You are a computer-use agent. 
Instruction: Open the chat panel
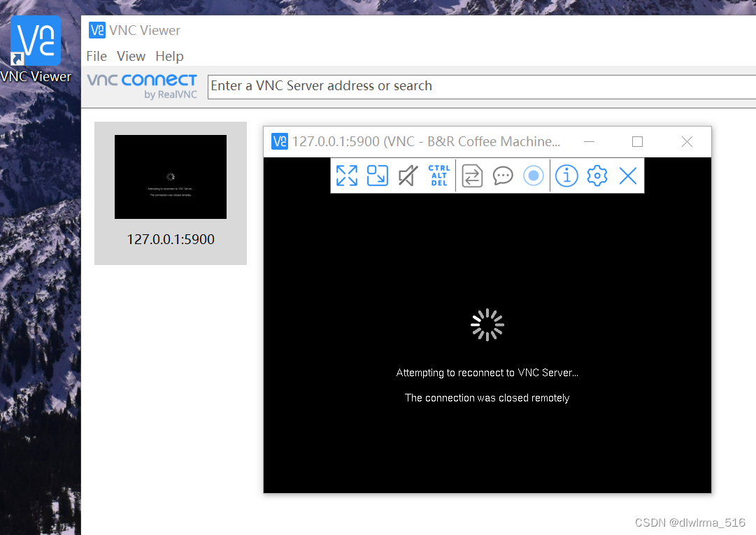pos(503,176)
